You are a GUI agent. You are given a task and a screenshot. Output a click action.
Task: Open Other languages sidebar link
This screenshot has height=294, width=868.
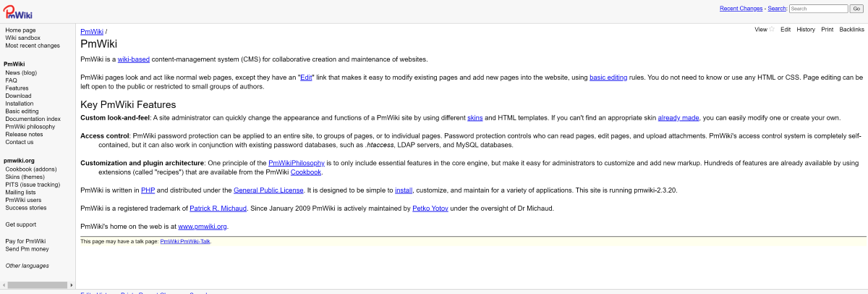click(27, 266)
